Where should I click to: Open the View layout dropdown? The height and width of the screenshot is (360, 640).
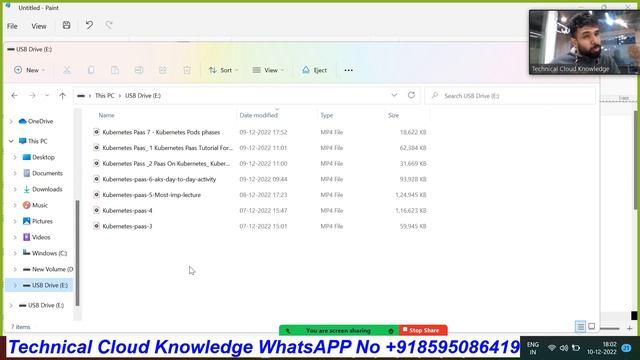(x=268, y=70)
